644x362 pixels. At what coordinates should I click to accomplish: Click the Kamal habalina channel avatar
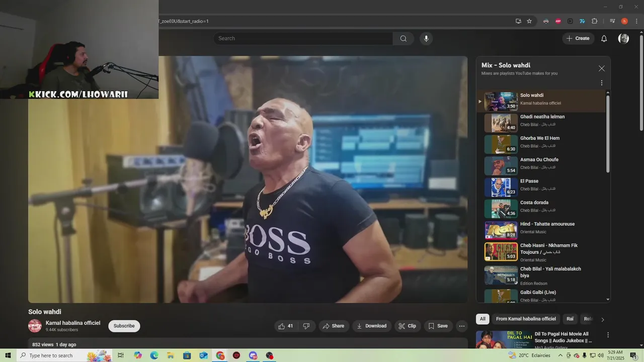[35, 326]
